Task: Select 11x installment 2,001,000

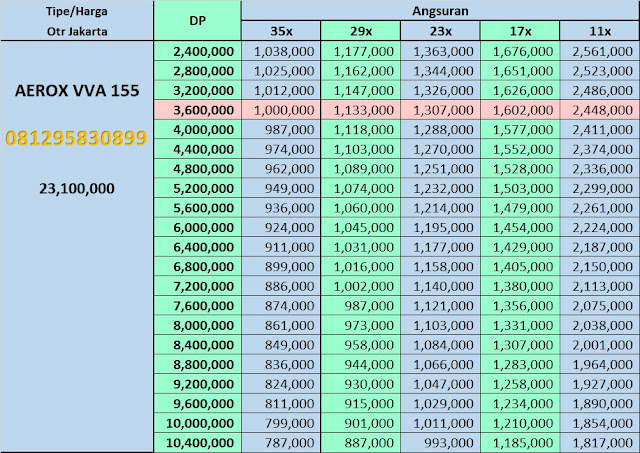Action: 600,345
